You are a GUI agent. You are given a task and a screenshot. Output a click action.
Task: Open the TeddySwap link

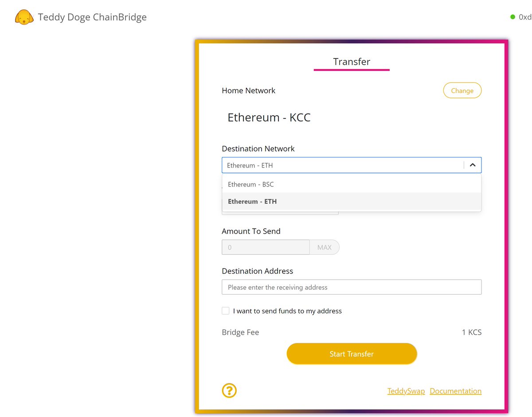[406, 391]
